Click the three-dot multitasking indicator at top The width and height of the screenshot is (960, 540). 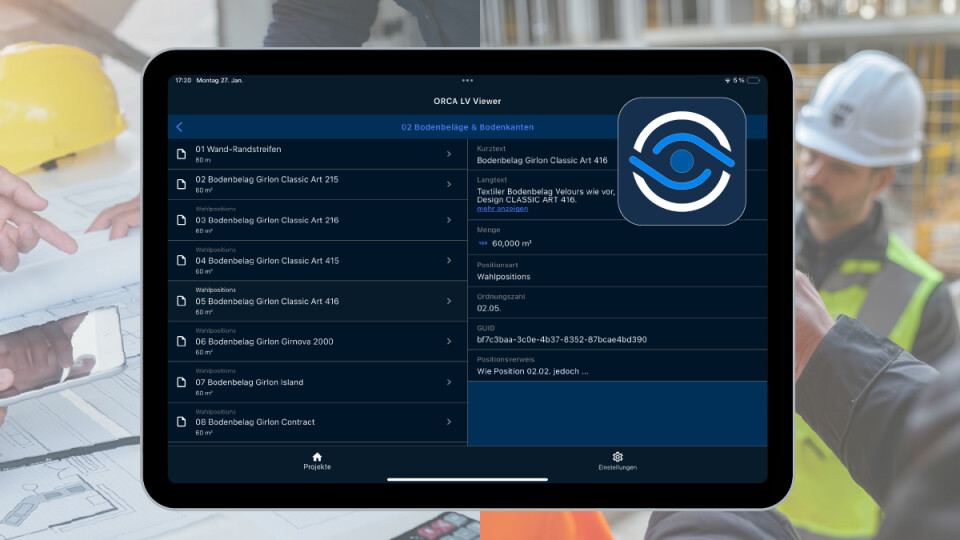(x=467, y=80)
